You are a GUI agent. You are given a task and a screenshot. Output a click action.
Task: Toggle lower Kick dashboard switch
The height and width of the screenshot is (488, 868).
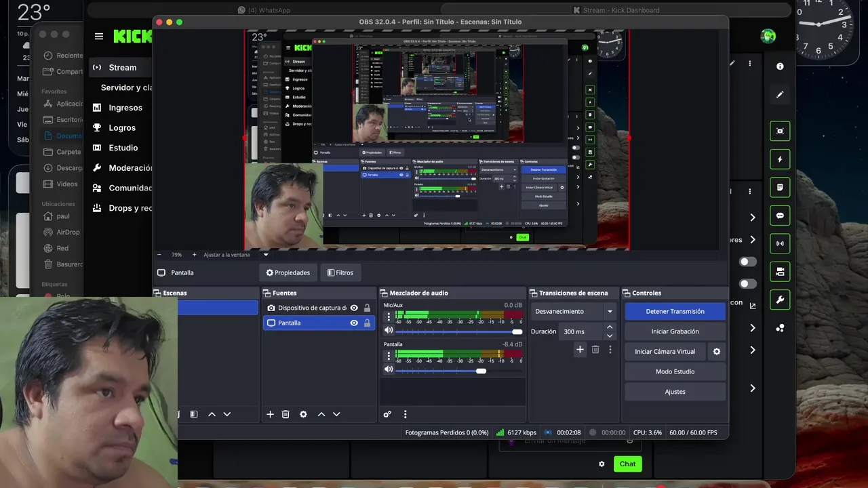pos(748,284)
